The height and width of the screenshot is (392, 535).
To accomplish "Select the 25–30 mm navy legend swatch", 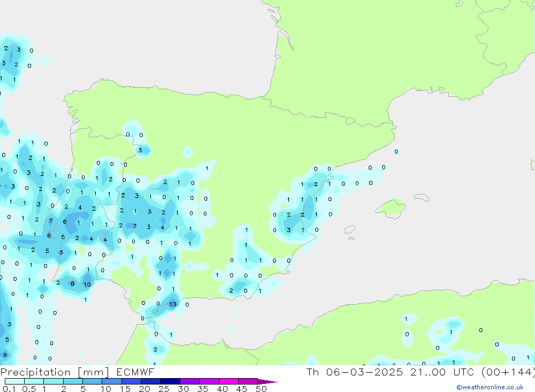I will pos(170,381).
